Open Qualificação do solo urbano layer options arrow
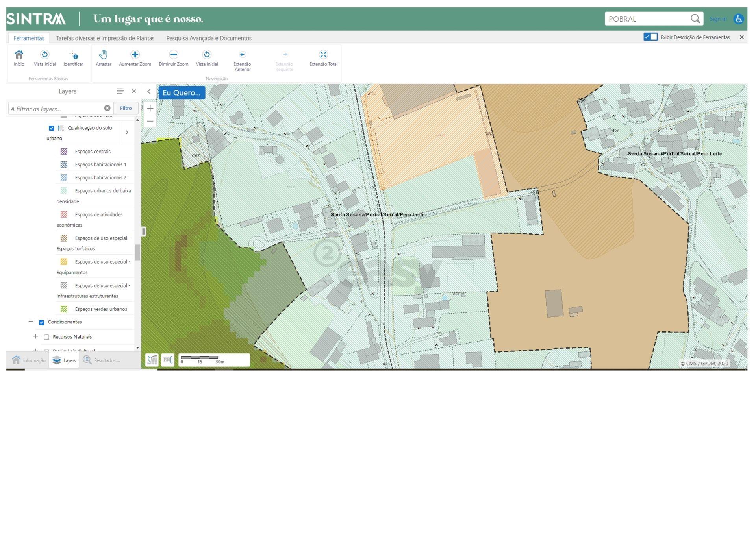This screenshot has width=756, height=534. coord(127,133)
